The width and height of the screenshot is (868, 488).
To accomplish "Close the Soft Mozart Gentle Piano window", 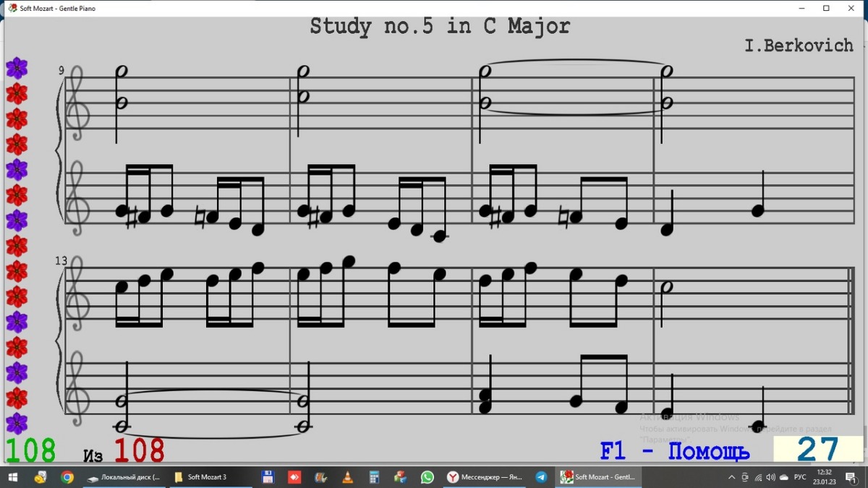I will [x=851, y=8].
